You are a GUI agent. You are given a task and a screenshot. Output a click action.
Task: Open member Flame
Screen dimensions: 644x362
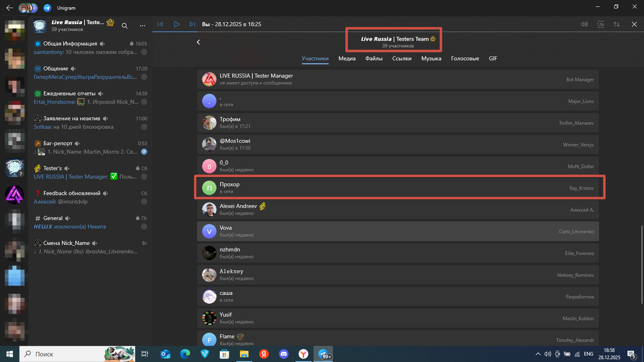pyautogui.click(x=398, y=339)
